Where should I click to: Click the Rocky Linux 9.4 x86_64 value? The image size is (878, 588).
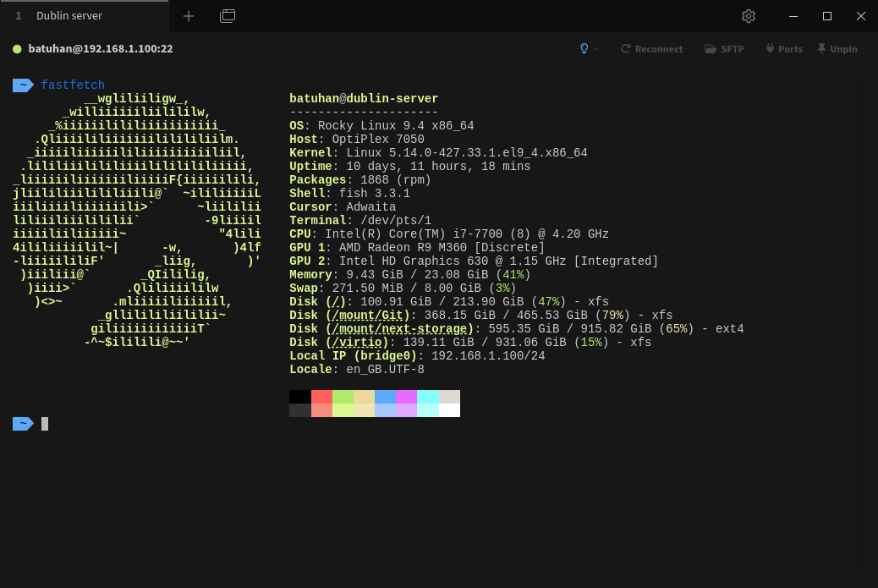396,126
